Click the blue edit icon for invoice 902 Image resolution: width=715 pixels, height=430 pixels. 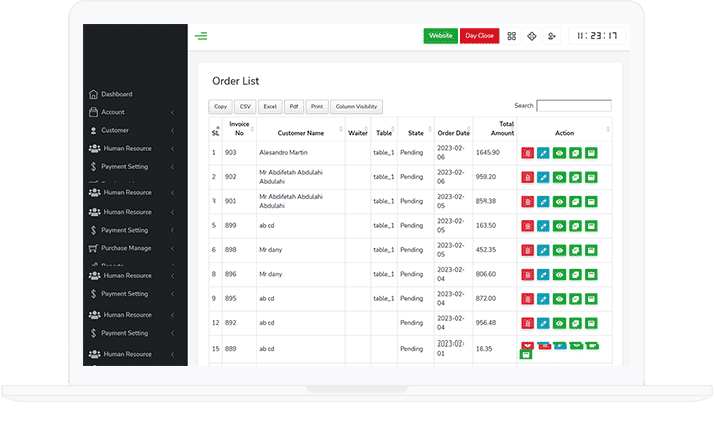pos(543,177)
